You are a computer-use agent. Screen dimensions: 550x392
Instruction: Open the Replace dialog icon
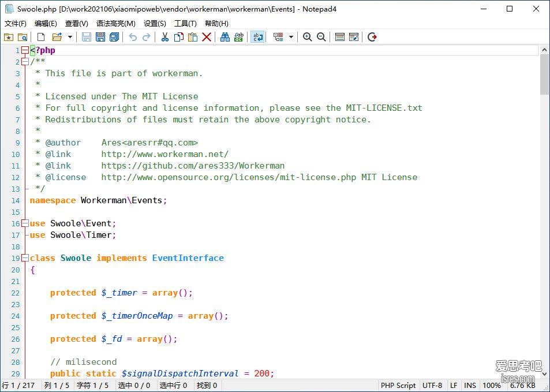coord(239,37)
